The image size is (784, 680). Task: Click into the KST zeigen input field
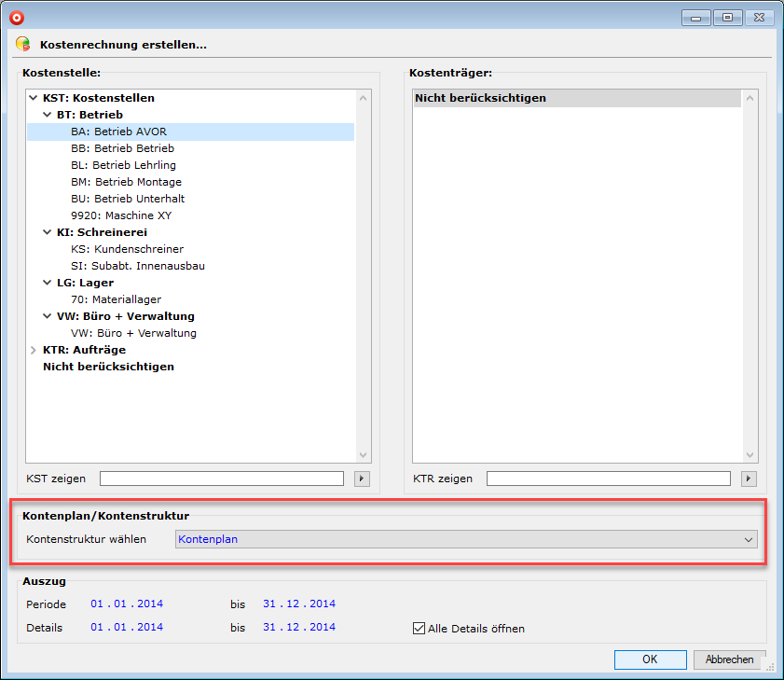[x=222, y=479]
